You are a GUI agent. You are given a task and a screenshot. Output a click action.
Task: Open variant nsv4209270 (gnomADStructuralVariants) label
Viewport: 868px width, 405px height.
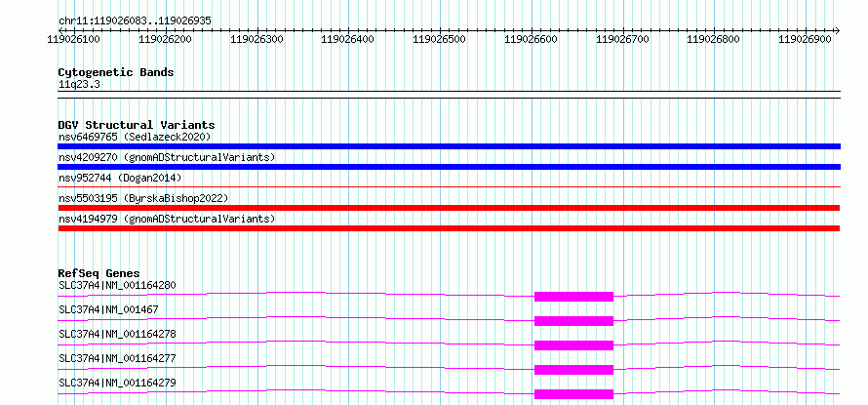tap(167, 157)
